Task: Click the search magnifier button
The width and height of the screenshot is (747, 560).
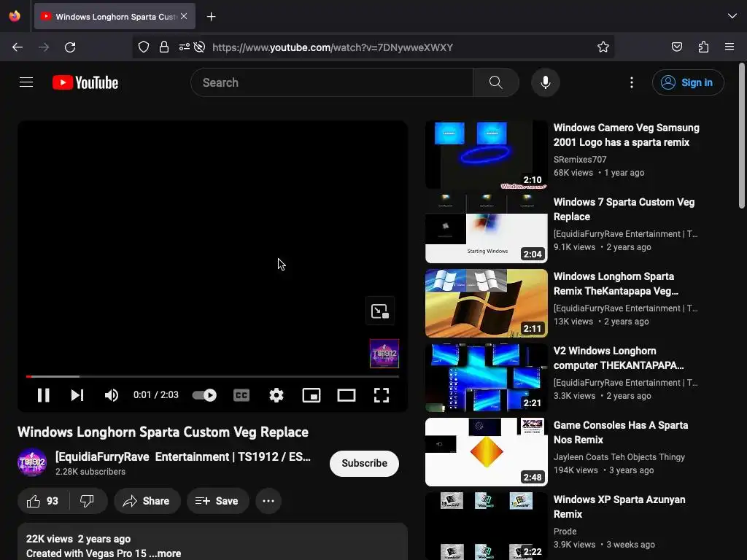Action: click(x=496, y=82)
